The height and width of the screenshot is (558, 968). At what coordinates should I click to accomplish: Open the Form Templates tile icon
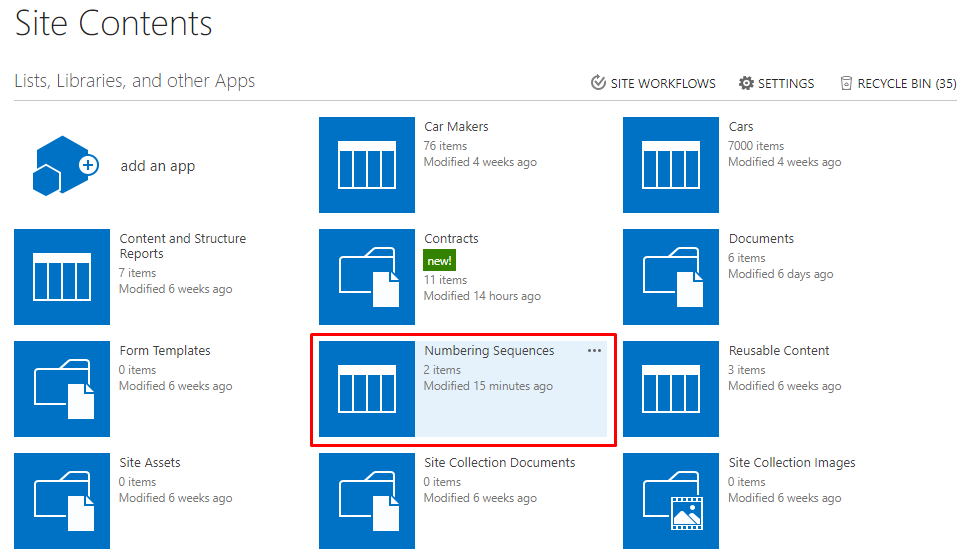(62, 389)
